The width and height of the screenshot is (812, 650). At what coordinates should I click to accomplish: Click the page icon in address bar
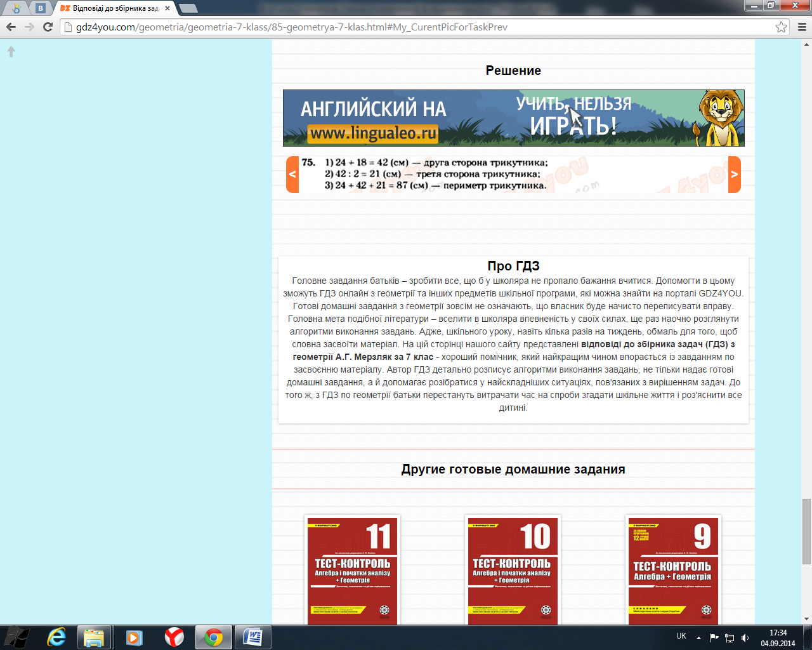click(x=69, y=27)
